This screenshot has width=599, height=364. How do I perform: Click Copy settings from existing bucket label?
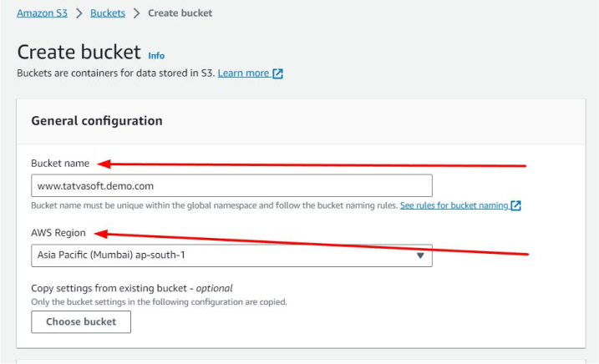[x=131, y=288]
